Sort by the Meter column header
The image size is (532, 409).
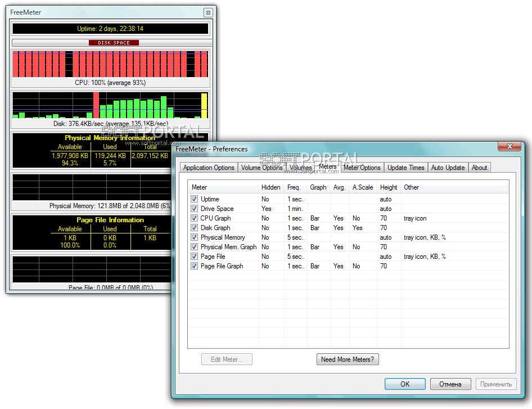coord(223,187)
